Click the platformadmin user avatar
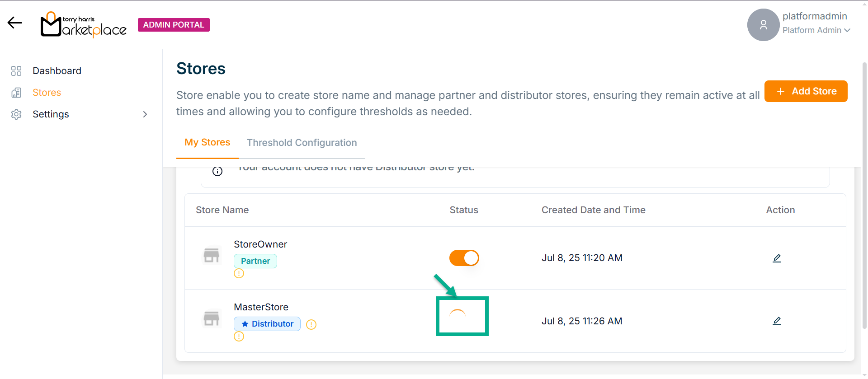868x379 pixels. pos(763,25)
